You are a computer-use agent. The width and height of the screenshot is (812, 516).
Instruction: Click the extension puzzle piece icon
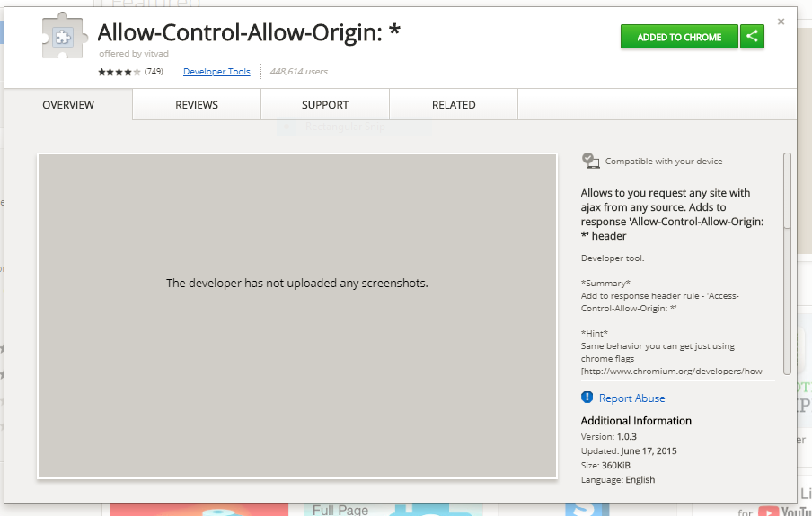63,36
